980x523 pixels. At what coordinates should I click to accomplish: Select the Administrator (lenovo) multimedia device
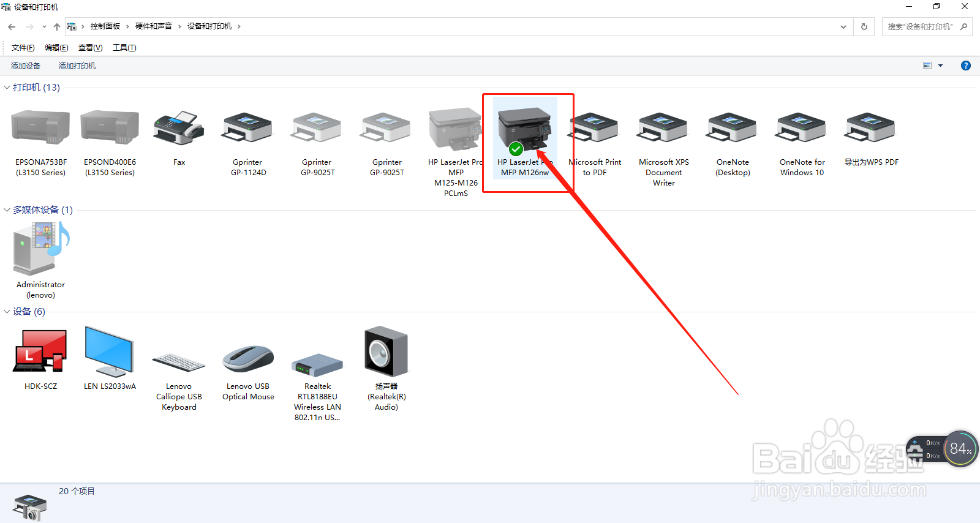point(40,260)
